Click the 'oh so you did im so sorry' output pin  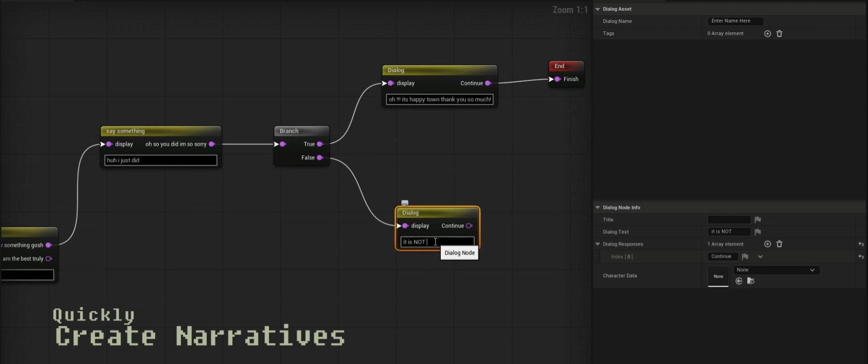212,144
